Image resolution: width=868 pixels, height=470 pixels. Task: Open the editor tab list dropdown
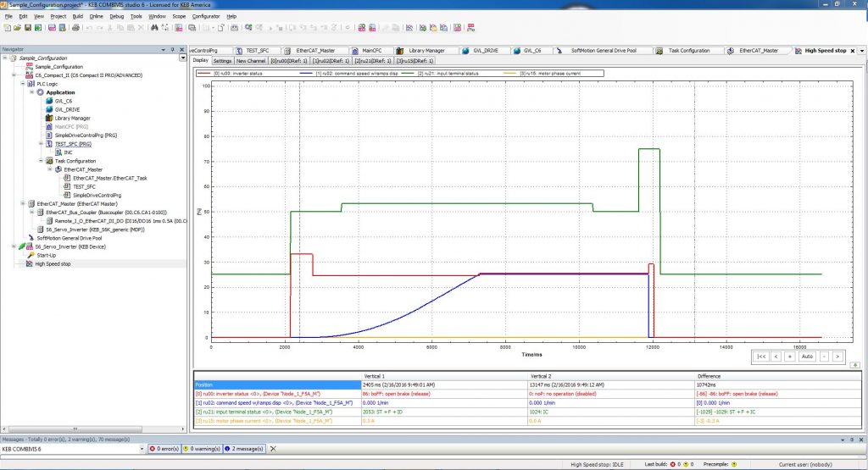(861, 51)
